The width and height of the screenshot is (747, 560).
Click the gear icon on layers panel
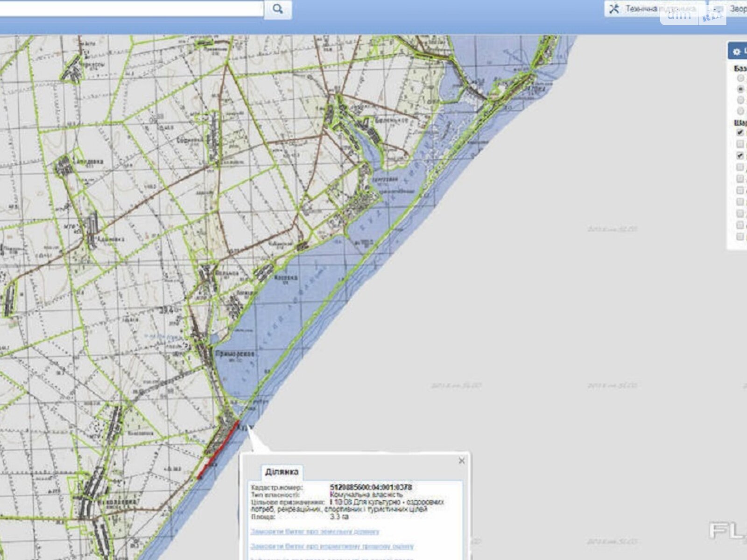pyautogui.click(x=737, y=51)
